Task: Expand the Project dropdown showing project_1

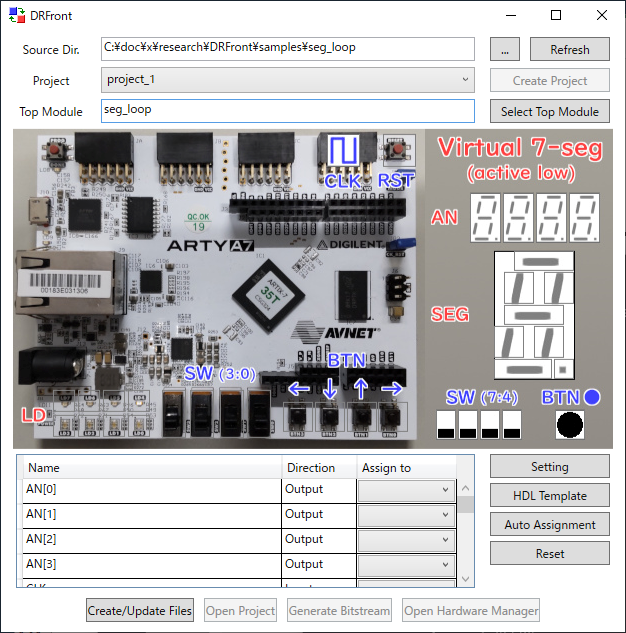Action: 288,80
